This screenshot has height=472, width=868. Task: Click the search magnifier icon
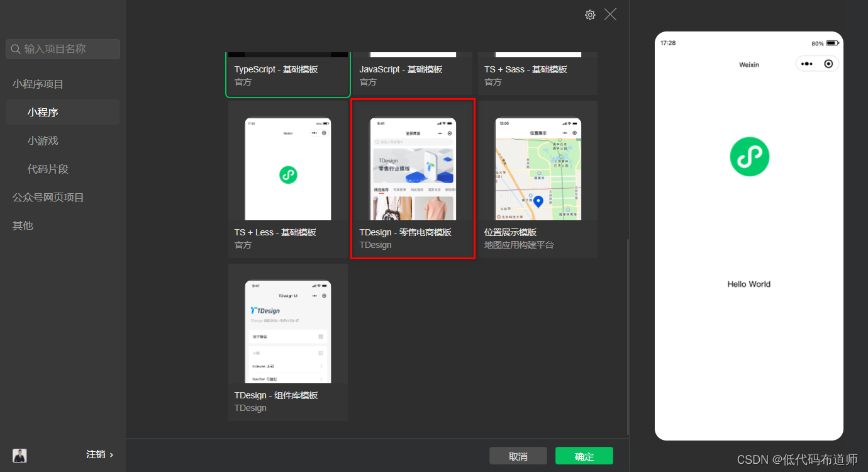pos(16,49)
